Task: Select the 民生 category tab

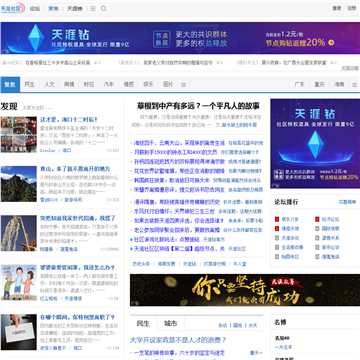Action: click(30, 85)
